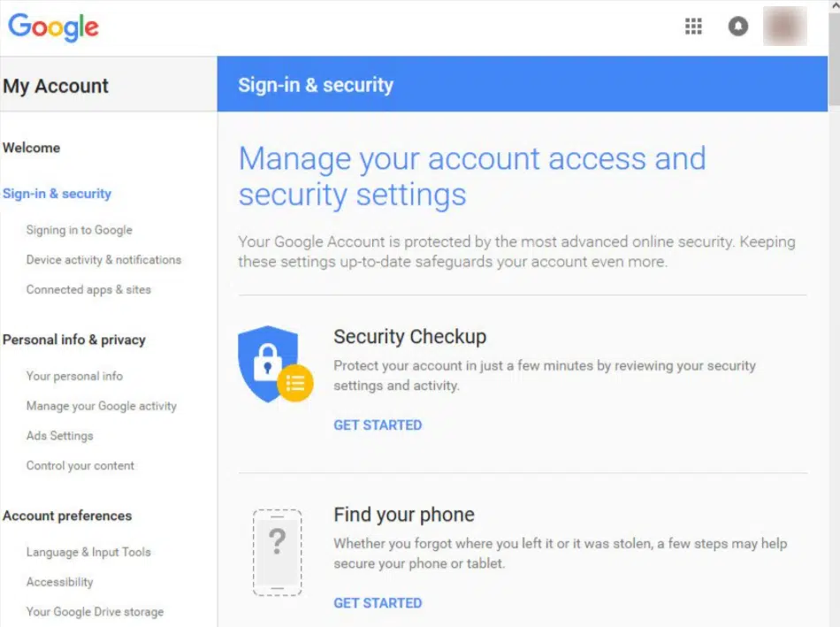This screenshot has height=627, width=840.
Task: Open the notifications bell icon
Action: [x=737, y=27]
